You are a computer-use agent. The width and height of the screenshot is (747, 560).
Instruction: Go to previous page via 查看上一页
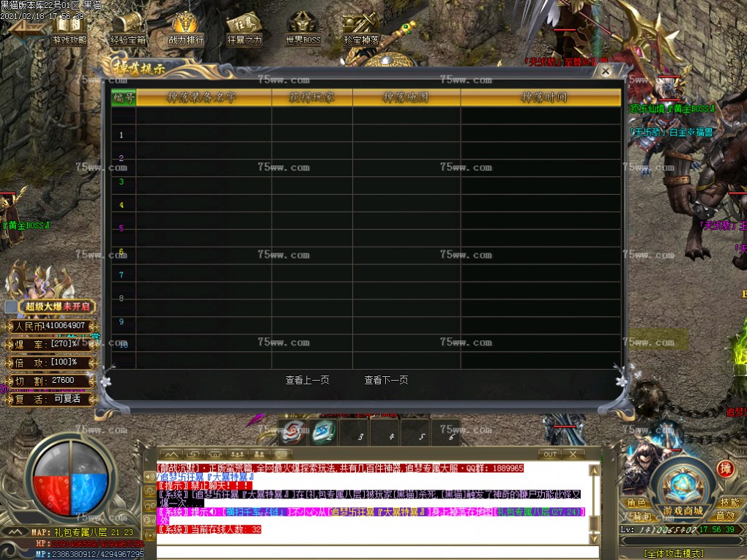[308, 380]
